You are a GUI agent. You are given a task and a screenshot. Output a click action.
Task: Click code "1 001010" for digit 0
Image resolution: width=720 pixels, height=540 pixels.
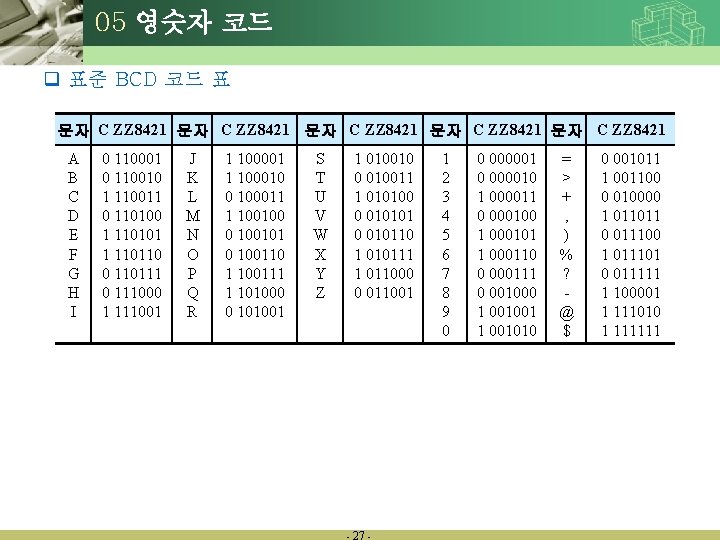pyautogui.click(x=507, y=331)
